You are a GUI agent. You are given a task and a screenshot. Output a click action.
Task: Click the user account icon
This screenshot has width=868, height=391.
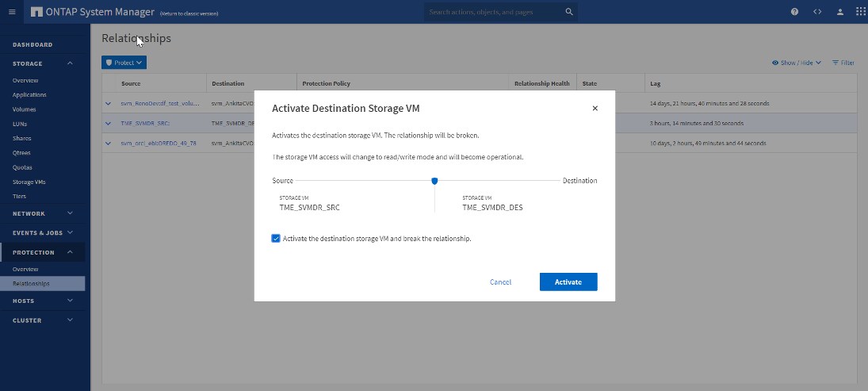(x=839, y=12)
